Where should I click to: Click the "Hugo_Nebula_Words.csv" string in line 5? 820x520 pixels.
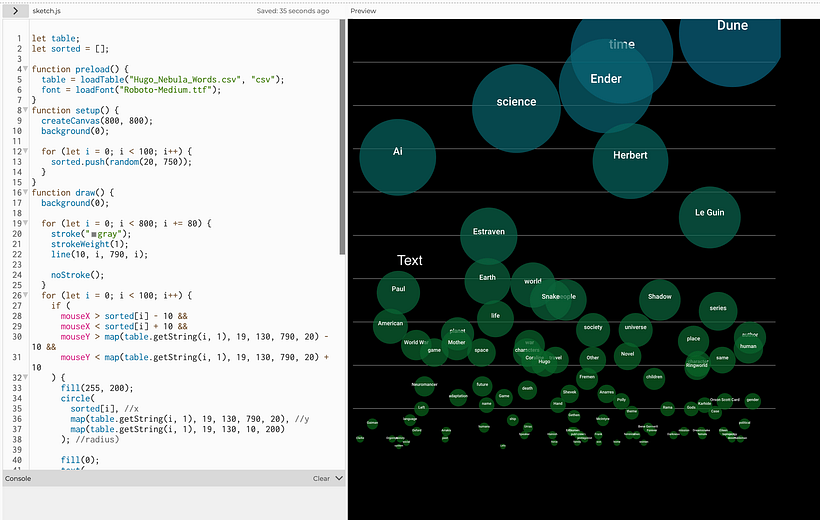187,80
